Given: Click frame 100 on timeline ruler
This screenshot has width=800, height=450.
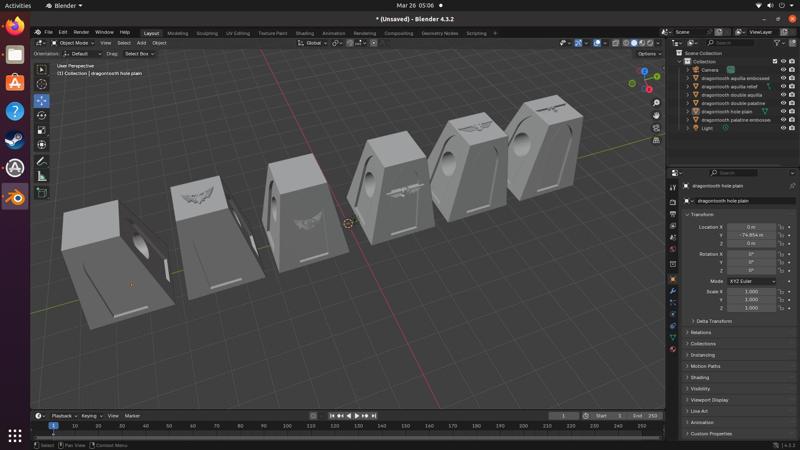Looking at the screenshot, I should pos(288,426).
